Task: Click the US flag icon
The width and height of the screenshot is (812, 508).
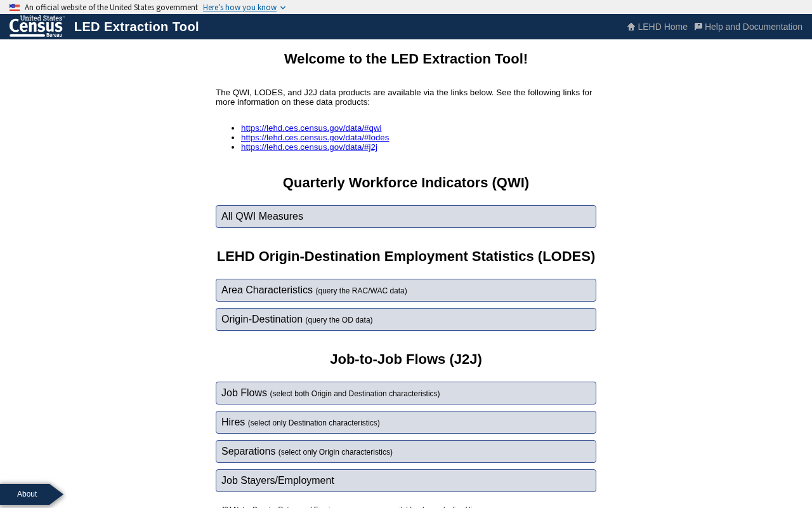Action: [x=15, y=7]
